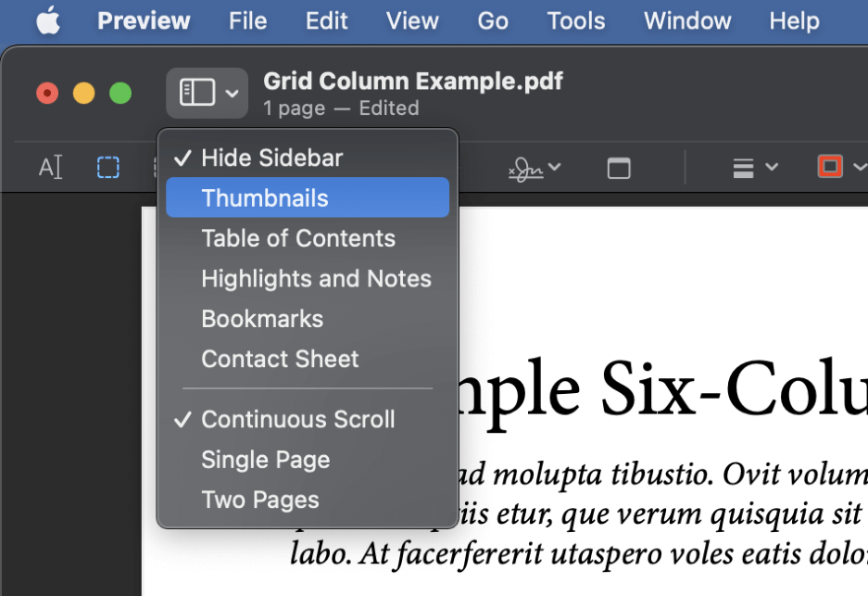
Task: Select the rectangular selection tool
Action: tap(107, 167)
